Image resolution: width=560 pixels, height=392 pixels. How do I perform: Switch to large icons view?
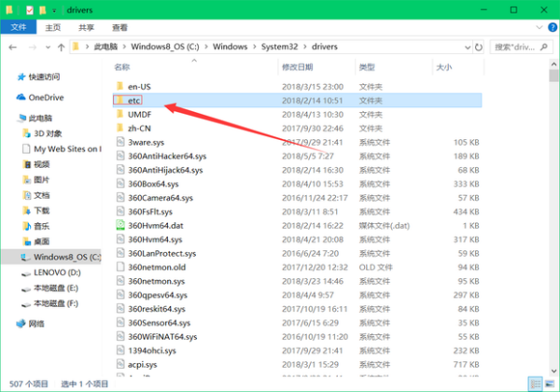pos(548,384)
